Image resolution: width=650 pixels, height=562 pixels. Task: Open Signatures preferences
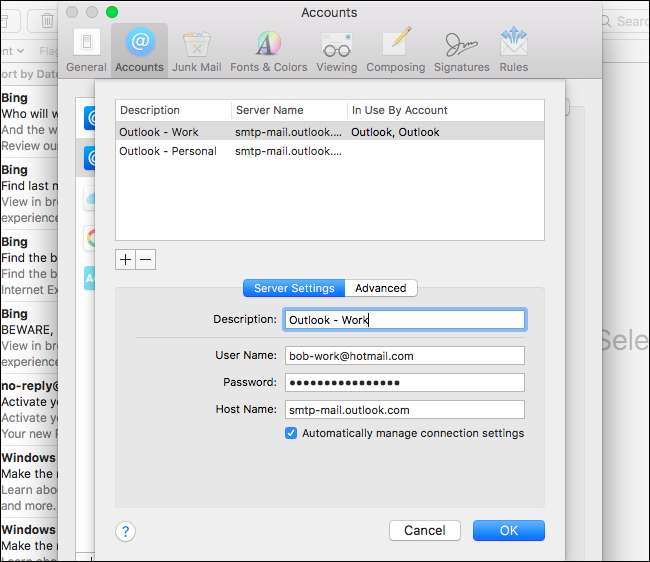[461, 49]
